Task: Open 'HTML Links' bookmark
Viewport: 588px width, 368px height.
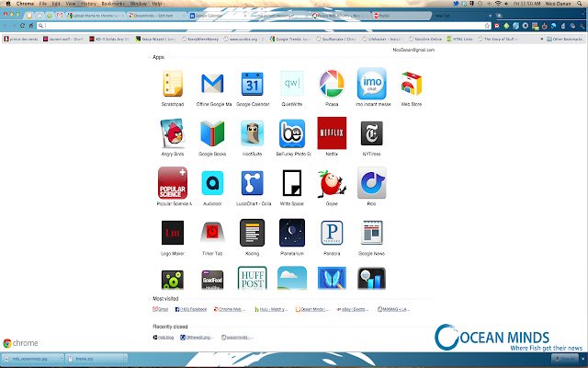Action: 459,39
